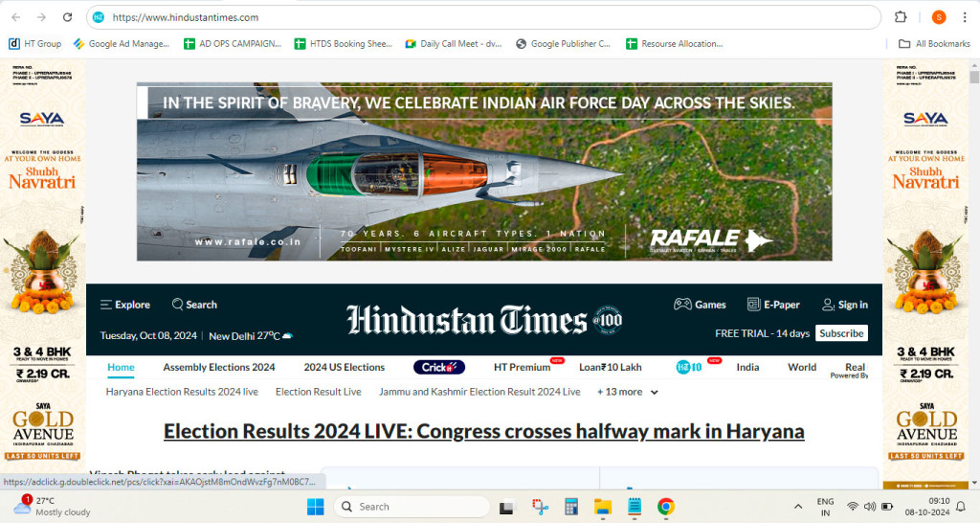
Task: Switch to Chrome on taskbar
Action: pyautogui.click(x=666, y=507)
